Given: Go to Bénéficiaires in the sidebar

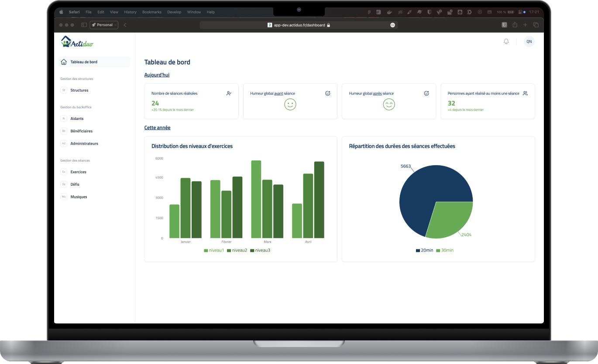Looking at the screenshot, I should 81,131.
